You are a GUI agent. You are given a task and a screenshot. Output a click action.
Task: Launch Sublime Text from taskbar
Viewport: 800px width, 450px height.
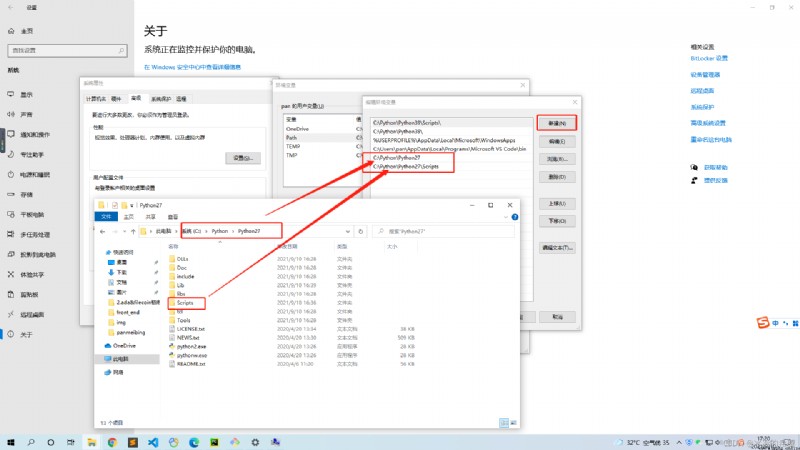click(133, 442)
